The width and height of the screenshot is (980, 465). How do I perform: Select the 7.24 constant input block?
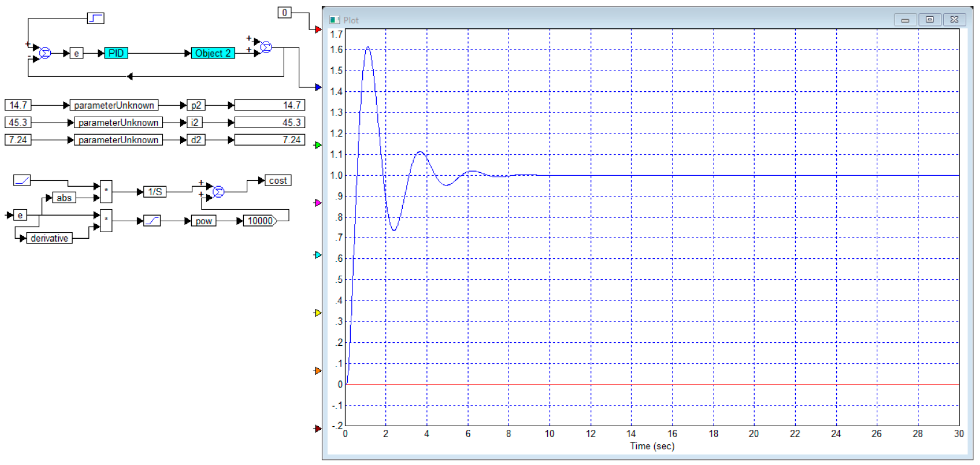[x=18, y=140]
